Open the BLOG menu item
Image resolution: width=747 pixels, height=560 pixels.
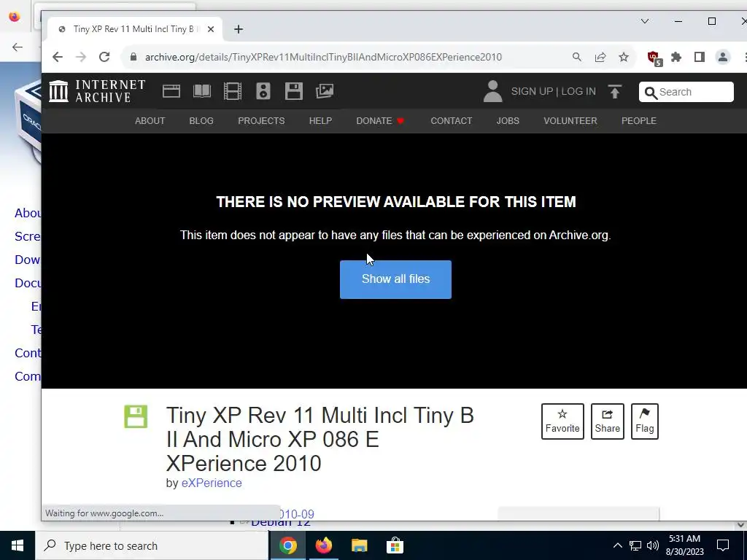pyautogui.click(x=201, y=121)
